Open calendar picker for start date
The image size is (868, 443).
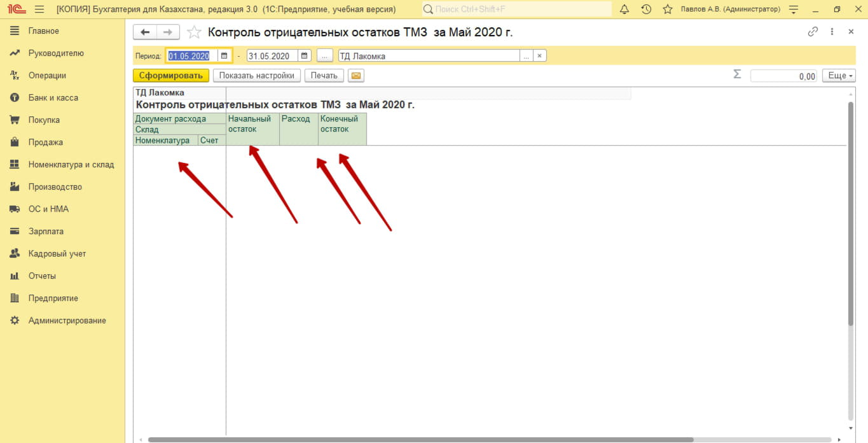(x=224, y=56)
